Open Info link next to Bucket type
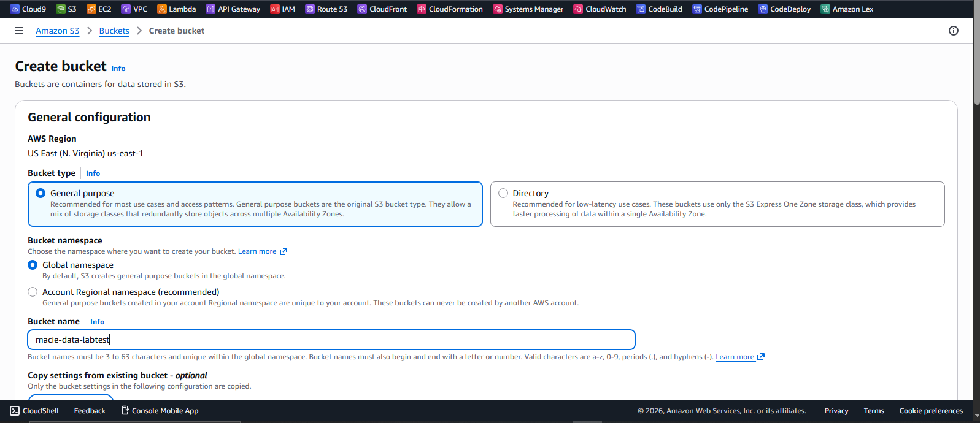This screenshot has width=980, height=423. pyautogui.click(x=93, y=173)
